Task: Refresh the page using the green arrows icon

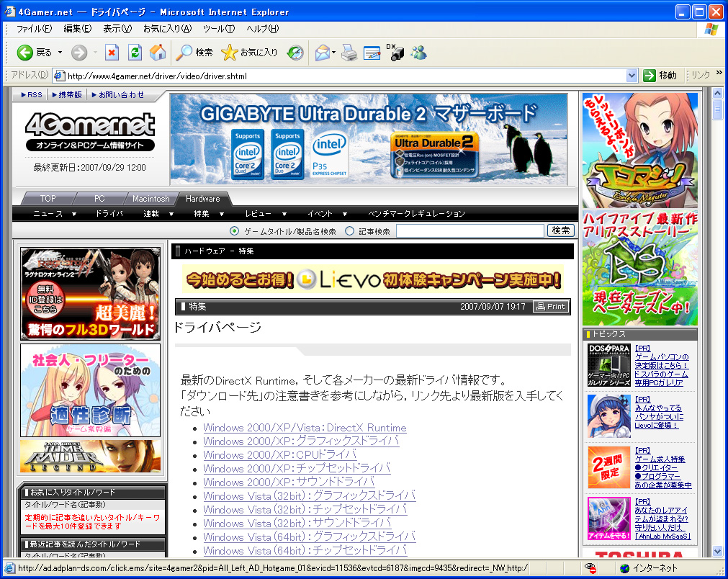Action: 135,53
